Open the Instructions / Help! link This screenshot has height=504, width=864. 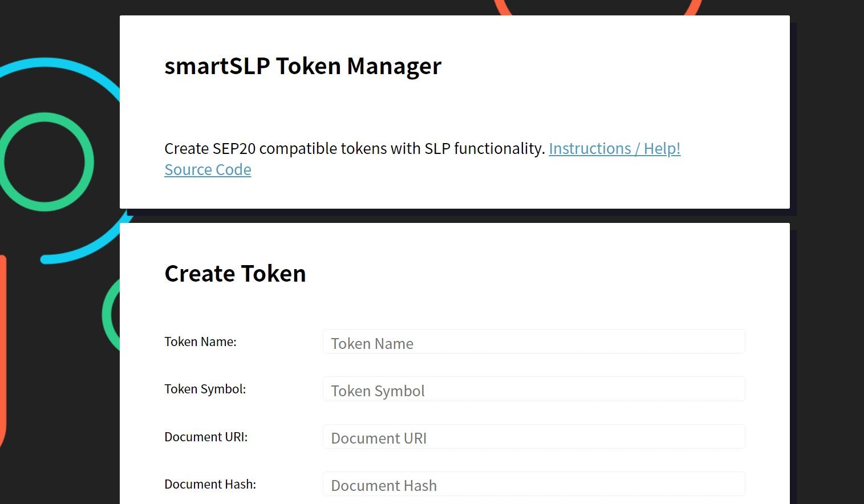[x=614, y=148]
